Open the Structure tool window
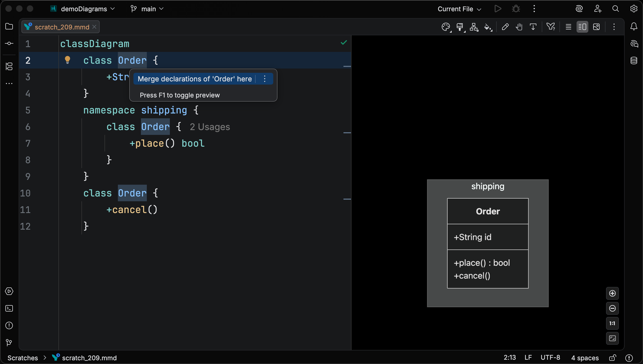 coord(9,66)
